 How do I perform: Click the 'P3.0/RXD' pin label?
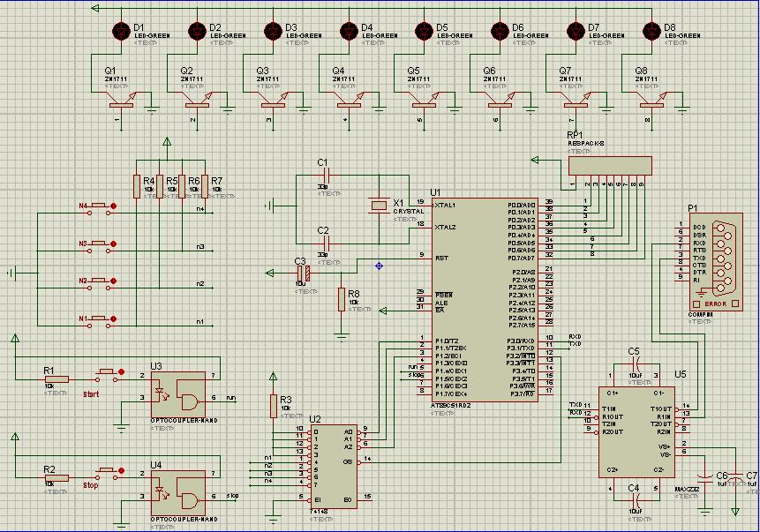(521, 341)
